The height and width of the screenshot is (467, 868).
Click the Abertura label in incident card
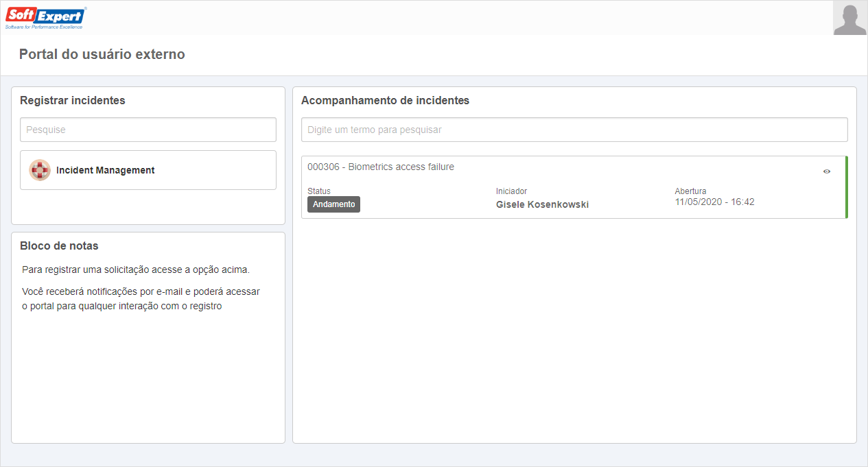coord(690,191)
